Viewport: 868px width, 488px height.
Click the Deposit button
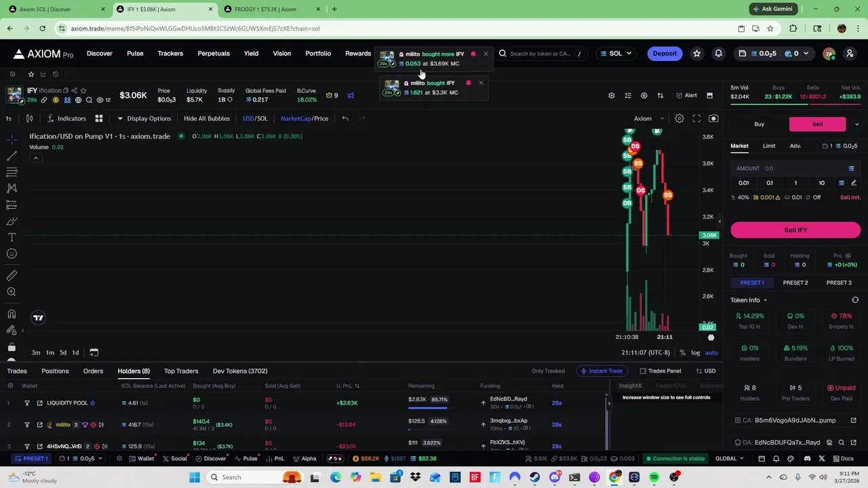point(665,54)
